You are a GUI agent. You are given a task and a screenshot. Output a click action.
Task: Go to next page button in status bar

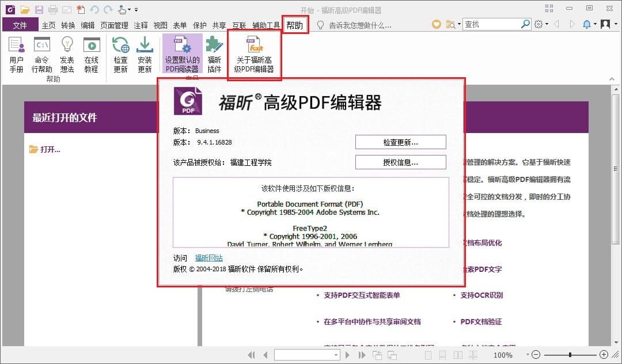click(347, 355)
